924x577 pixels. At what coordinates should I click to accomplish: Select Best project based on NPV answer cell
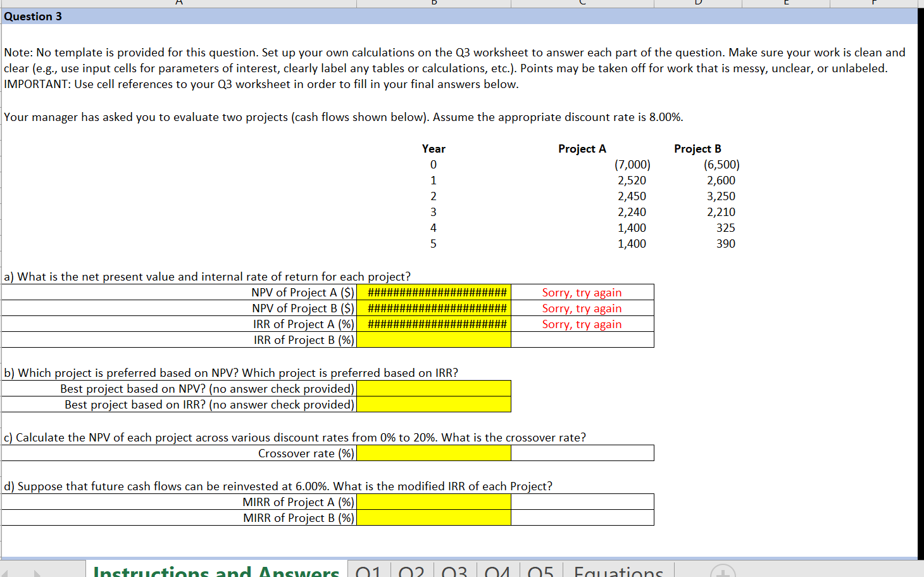434,389
